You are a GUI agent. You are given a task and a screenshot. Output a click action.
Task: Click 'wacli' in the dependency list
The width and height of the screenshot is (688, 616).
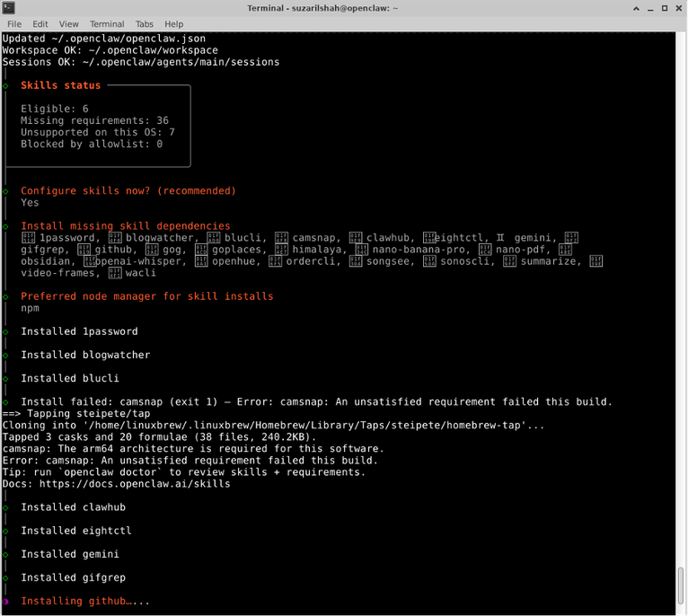pyautogui.click(x=140, y=273)
